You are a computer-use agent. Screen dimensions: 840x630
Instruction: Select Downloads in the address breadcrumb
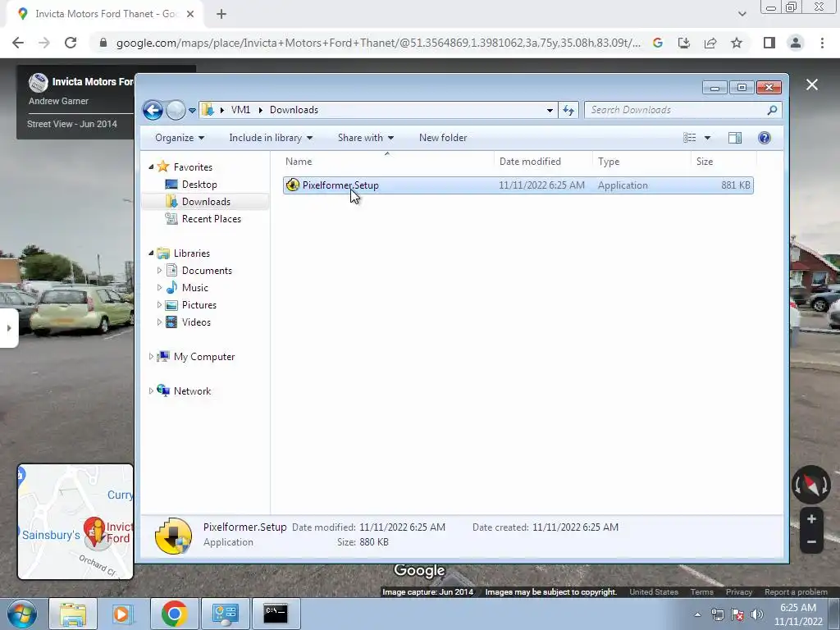tap(294, 110)
